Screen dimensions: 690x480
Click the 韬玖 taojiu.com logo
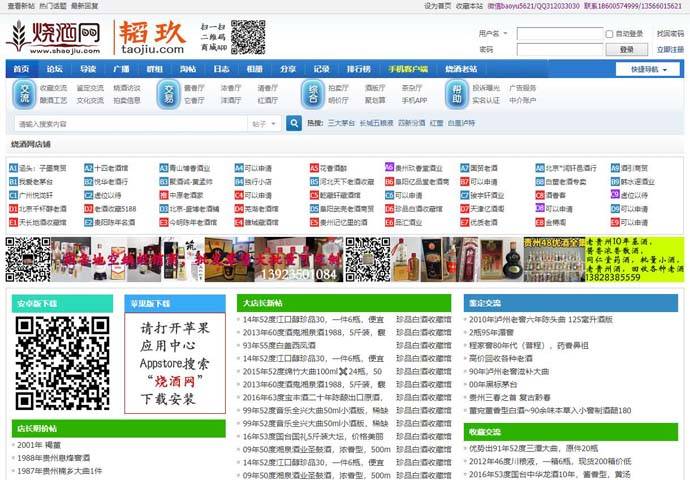click(152, 37)
